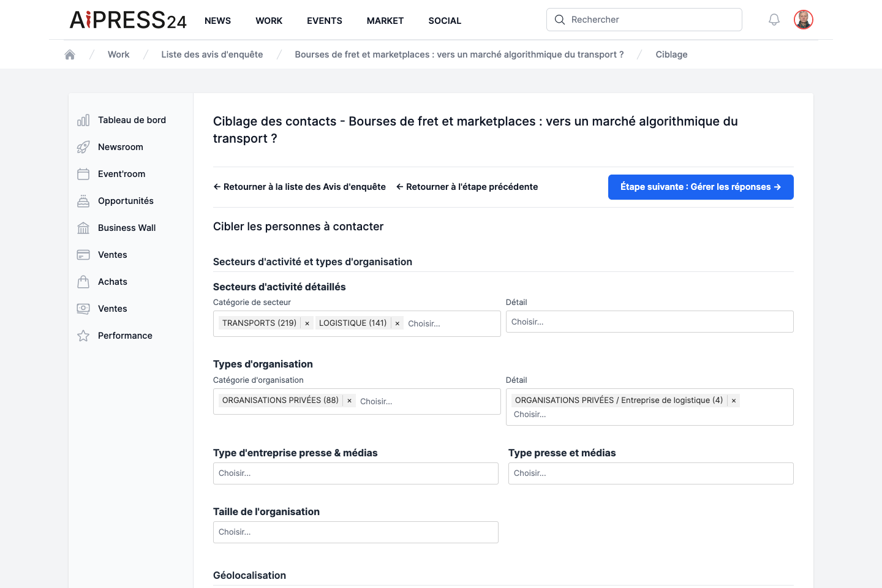Click Retourner à la liste des Avis d'enquête
This screenshot has height=588, width=882.
coord(300,187)
